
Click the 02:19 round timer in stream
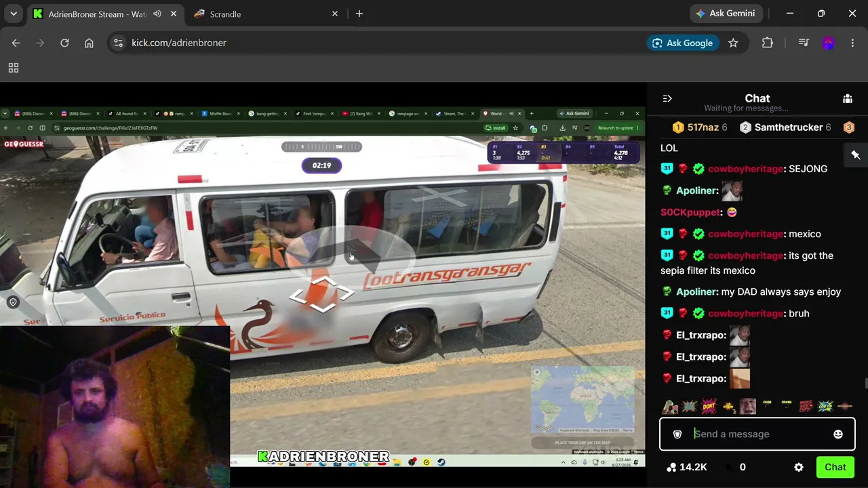tap(321, 165)
